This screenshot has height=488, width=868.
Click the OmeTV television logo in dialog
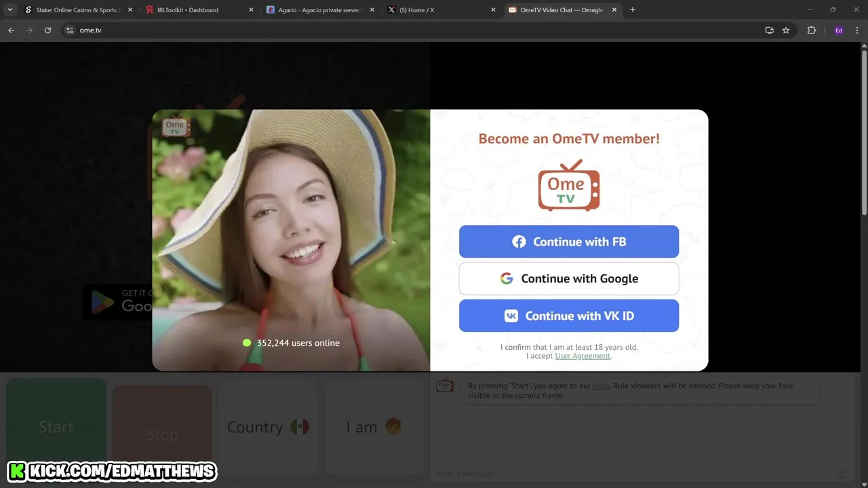(568, 185)
